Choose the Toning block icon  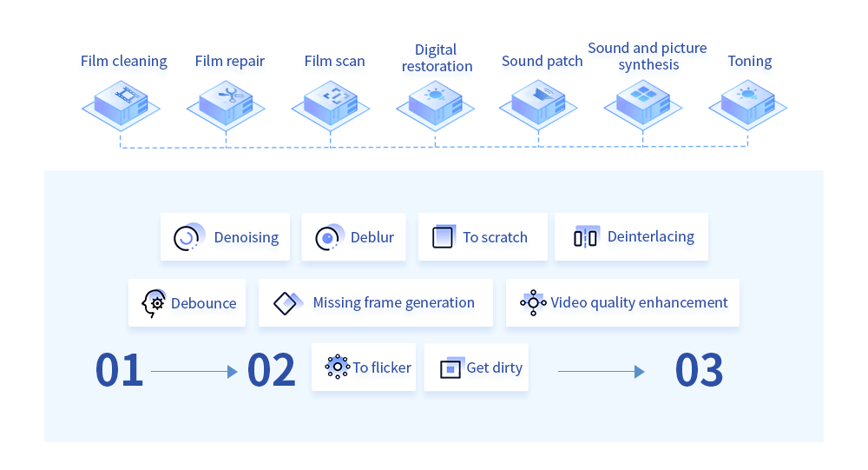click(x=747, y=103)
